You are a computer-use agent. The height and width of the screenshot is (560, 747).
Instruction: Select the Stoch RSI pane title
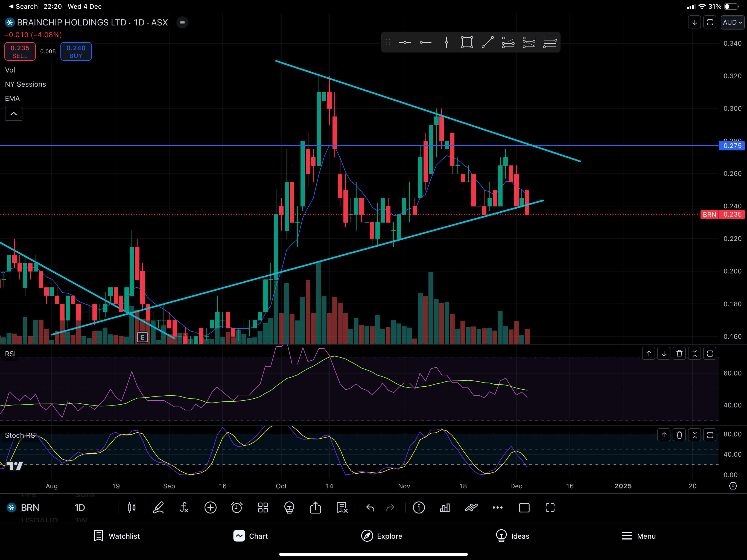[x=21, y=435]
